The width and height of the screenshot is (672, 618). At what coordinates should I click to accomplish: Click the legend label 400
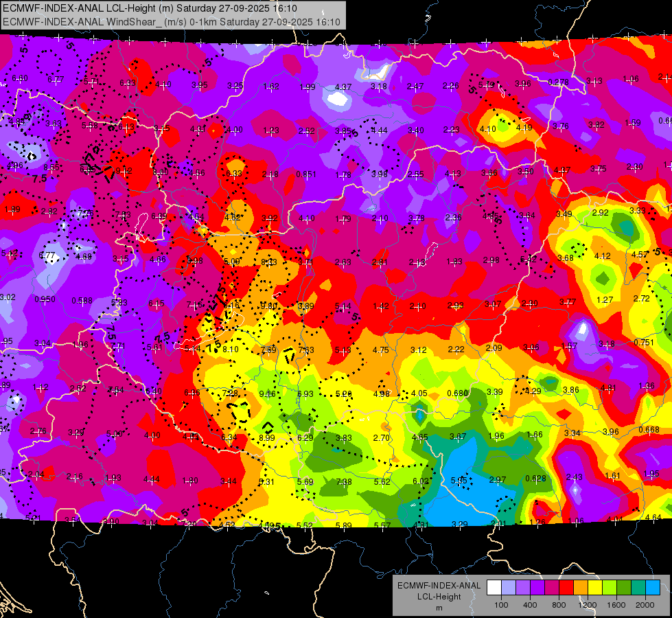click(x=530, y=605)
